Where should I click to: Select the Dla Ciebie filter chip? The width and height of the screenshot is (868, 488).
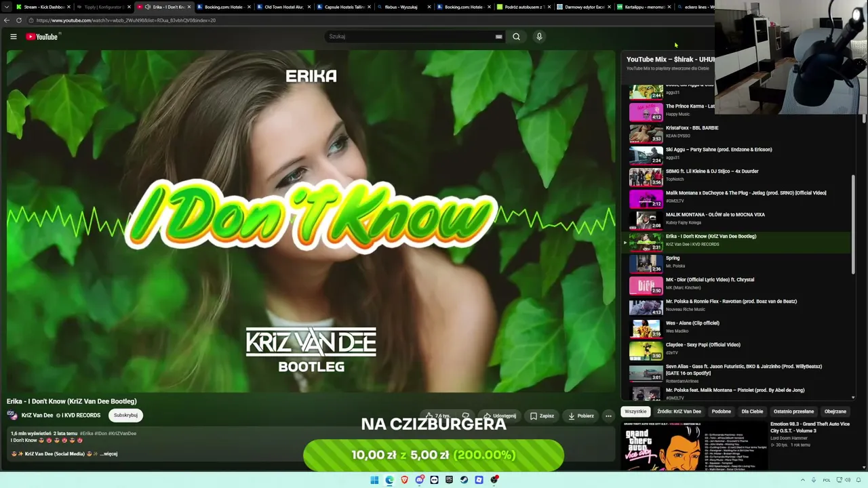pos(752,411)
